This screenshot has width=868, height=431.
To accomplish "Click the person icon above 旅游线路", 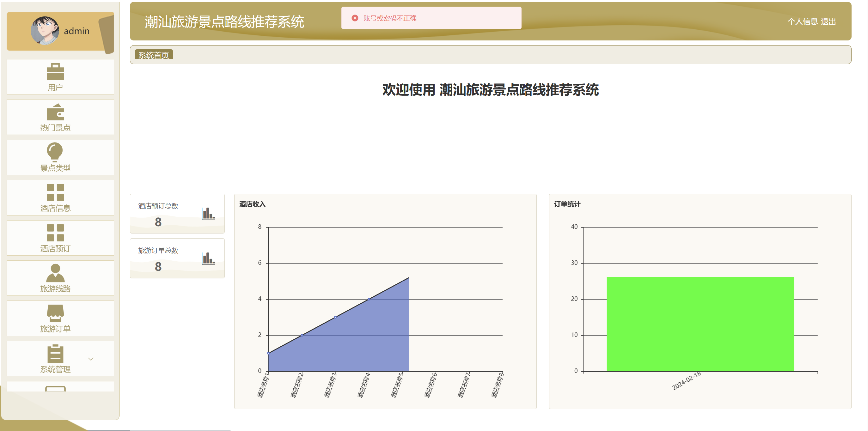I will click(x=55, y=273).
